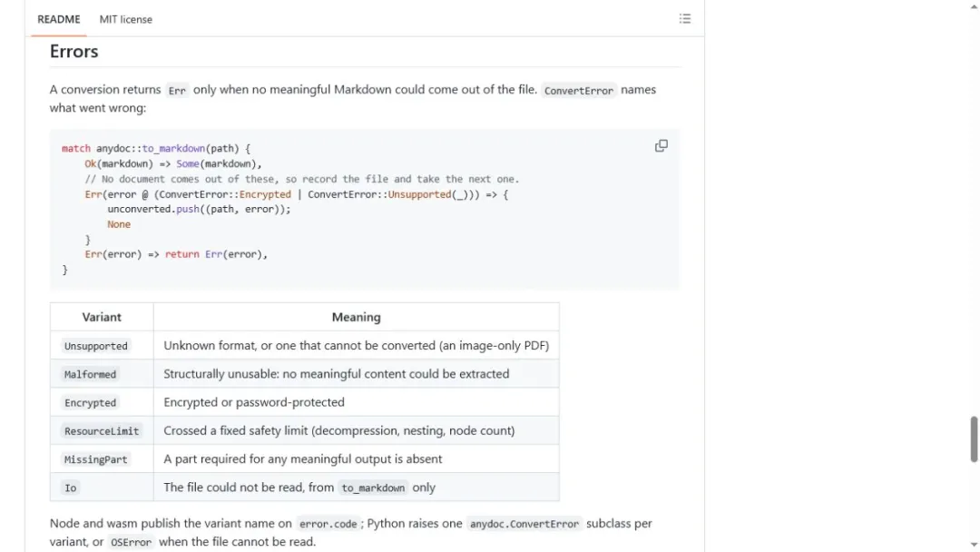Click the error.code inline code
This screenshot has width=980, height=552.
click(x=328, y=524)
